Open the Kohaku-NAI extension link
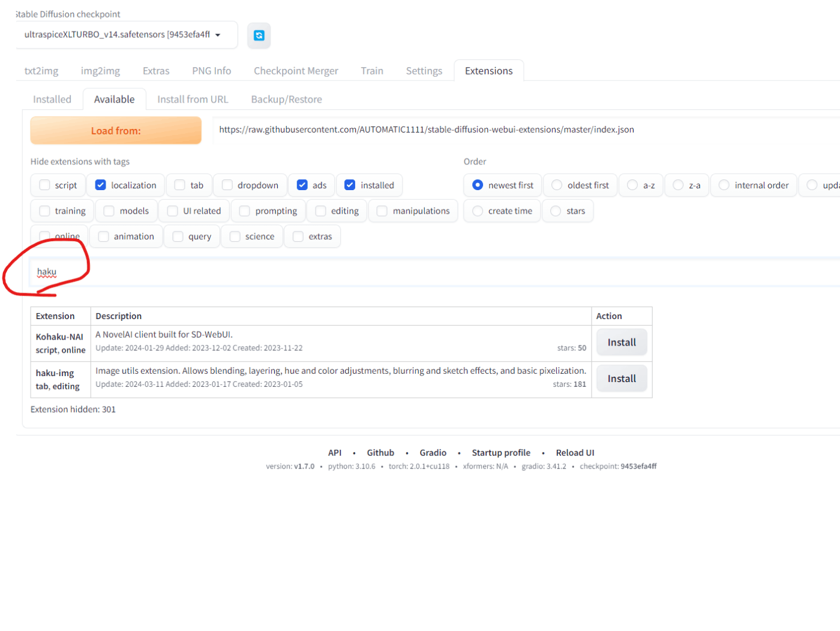This screenshot has width=840, height=631. [59, 337]
